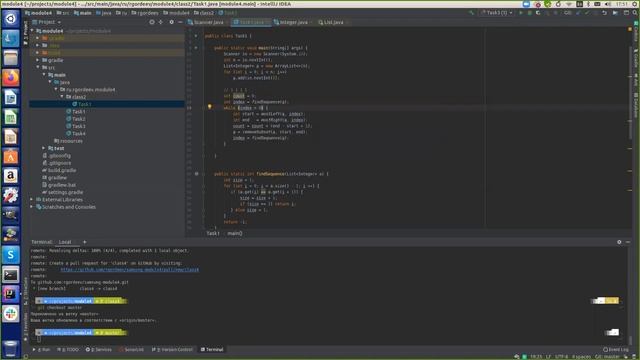
Task: Open the Version Control tool window tab
Action: point(172,349)
